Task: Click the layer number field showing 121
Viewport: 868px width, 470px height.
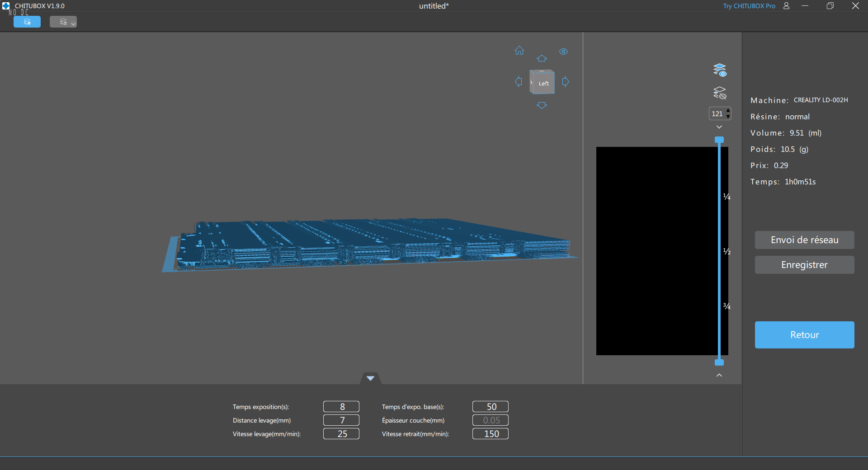Action: point(717,114)
